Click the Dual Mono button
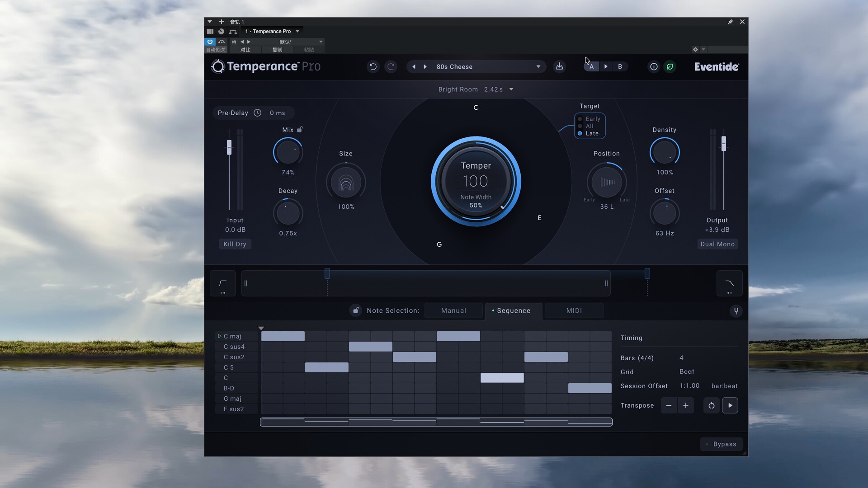 click(x=717, y=244)
